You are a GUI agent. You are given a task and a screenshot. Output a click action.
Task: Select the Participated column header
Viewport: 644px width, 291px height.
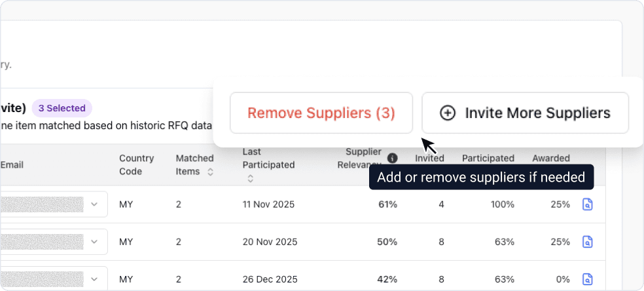pyautogui.click(x=488, y=158)
